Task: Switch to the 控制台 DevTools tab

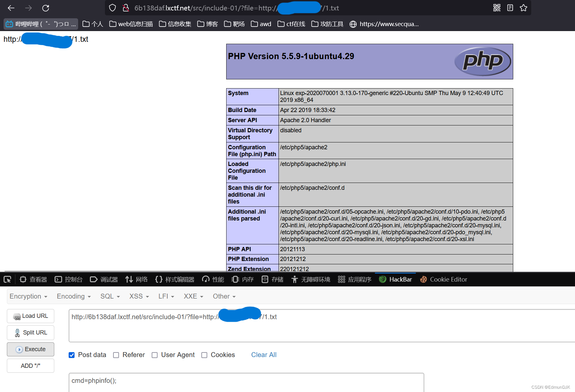Action: 68,279
